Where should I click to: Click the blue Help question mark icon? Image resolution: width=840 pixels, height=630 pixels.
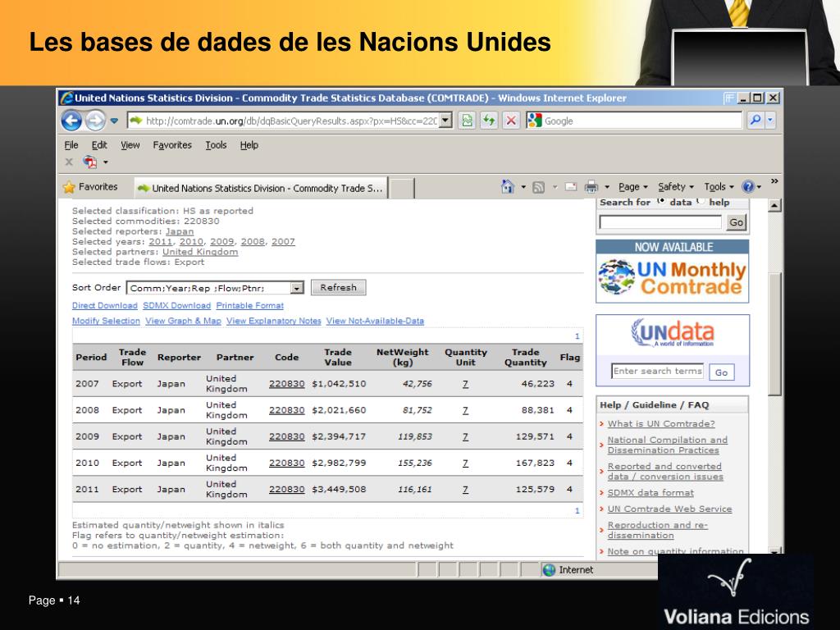tap(748, 186)
